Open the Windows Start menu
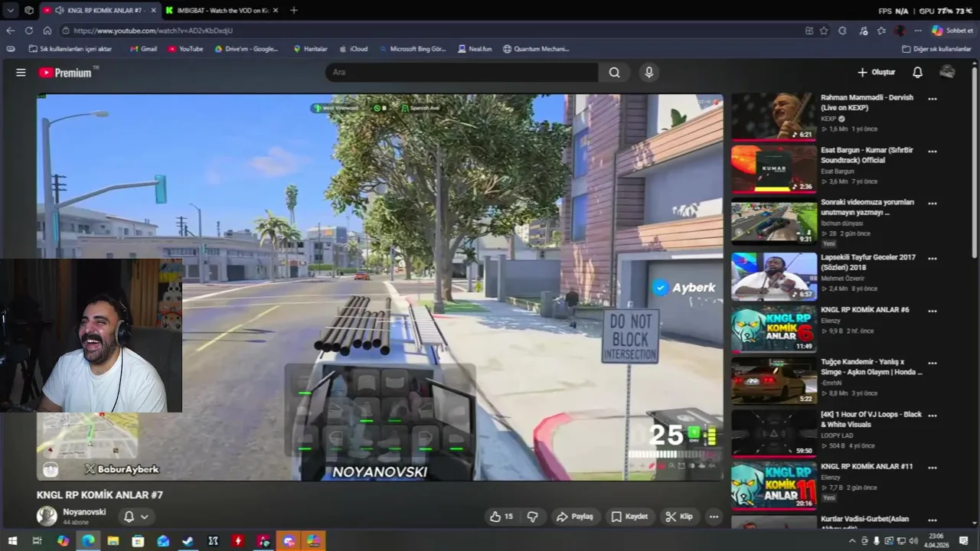This screenshot has height=551, width=980. (x=12, y=541)
